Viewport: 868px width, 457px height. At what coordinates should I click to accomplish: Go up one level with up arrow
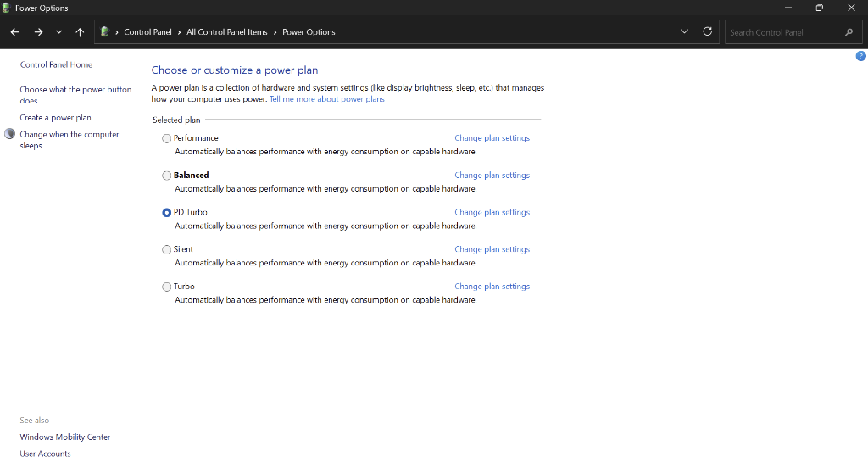(80, 32)
